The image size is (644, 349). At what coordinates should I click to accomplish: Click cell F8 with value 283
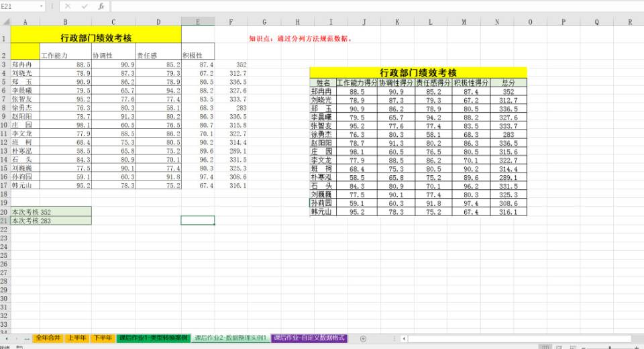231,107
